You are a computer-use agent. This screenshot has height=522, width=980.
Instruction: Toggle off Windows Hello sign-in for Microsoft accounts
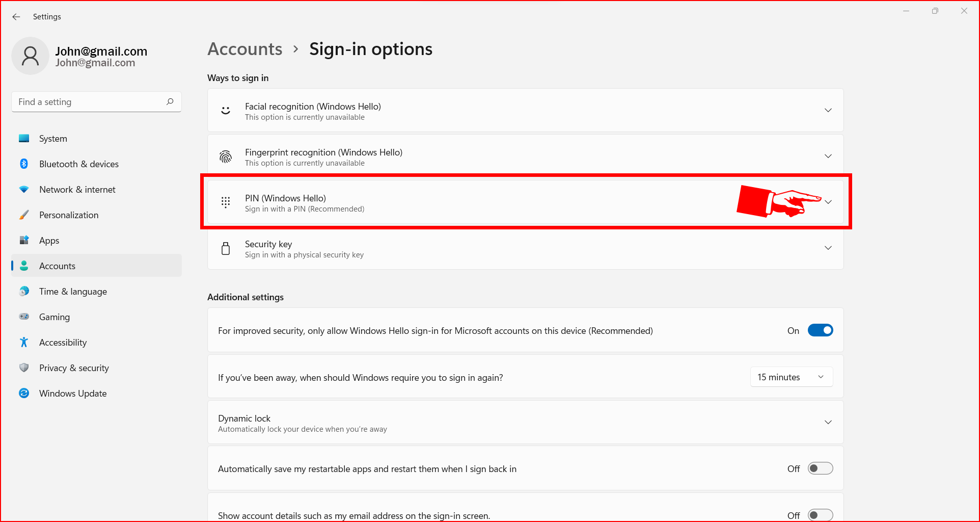[x=820, y=330]
